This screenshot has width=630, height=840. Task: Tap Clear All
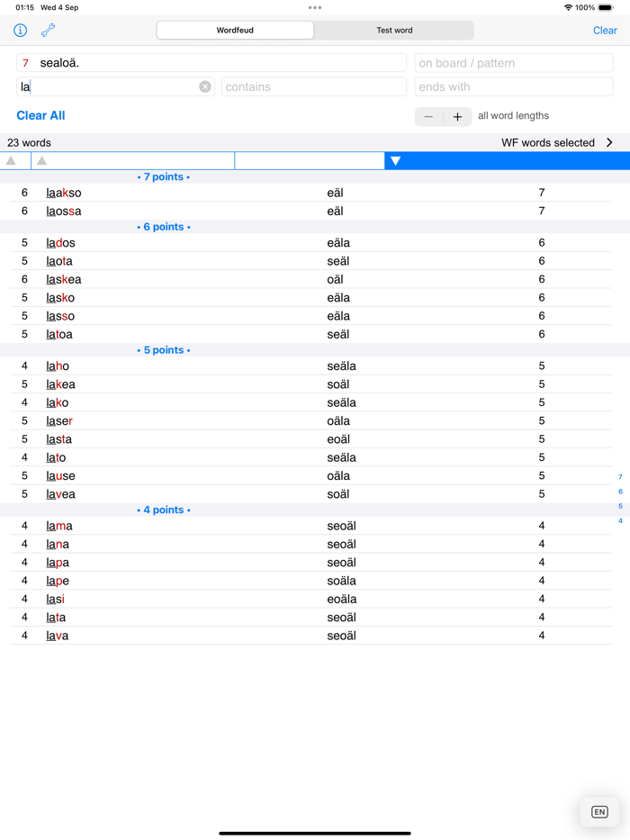click(40, 115)
